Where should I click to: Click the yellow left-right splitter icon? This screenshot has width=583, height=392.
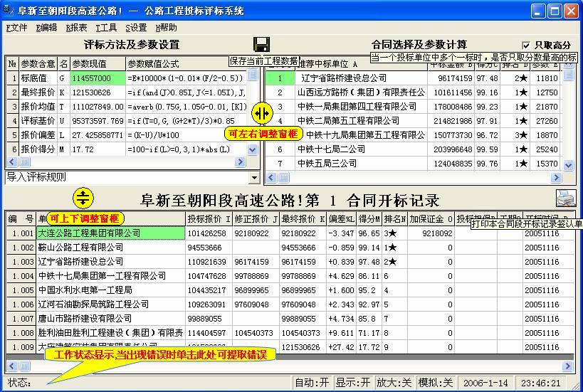262,113
